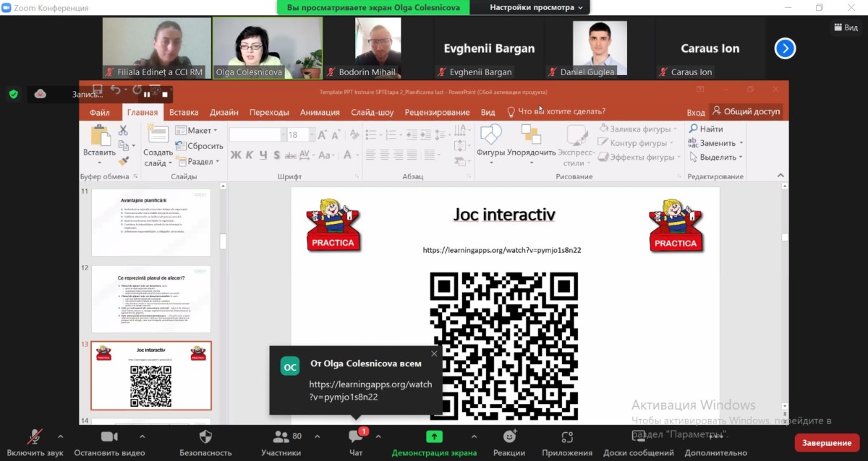Open the Безопасность security shield menu
The image size is (868, 461).
205,442
